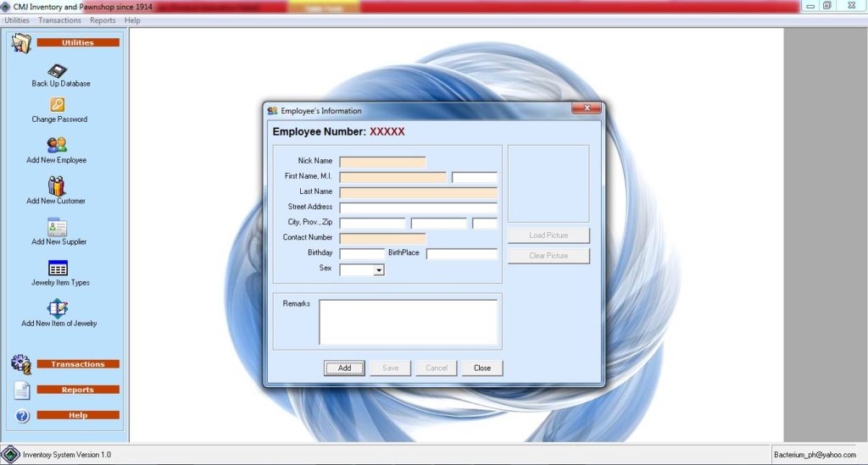Expand the Transactions sidebar section
This screenshot has height=465, width=868.
point(78,364)
